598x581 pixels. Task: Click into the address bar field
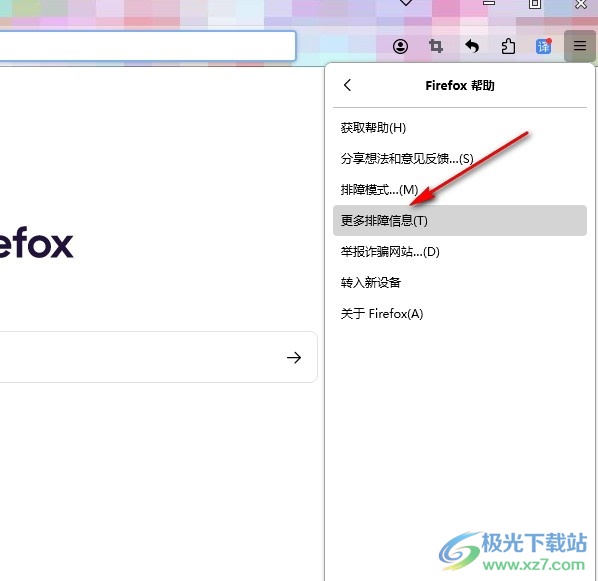click(147, 46)
